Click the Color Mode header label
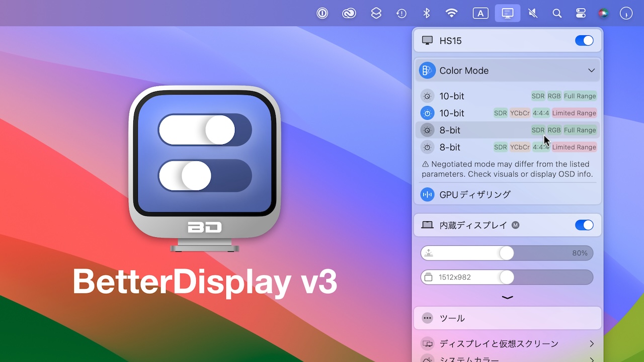 pyautogui.click(x=464, y=70)
